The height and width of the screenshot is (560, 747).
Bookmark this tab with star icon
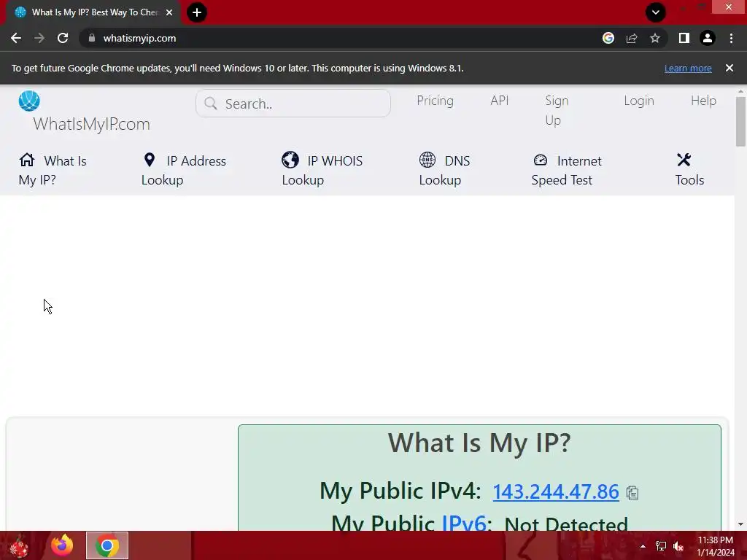(x=655, y=38)
